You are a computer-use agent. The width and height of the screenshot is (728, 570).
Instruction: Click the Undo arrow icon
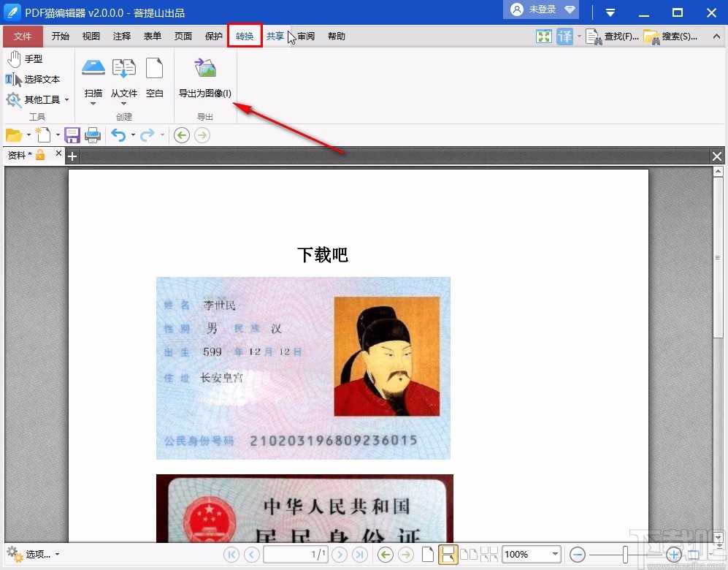click(x=118, y=134)
